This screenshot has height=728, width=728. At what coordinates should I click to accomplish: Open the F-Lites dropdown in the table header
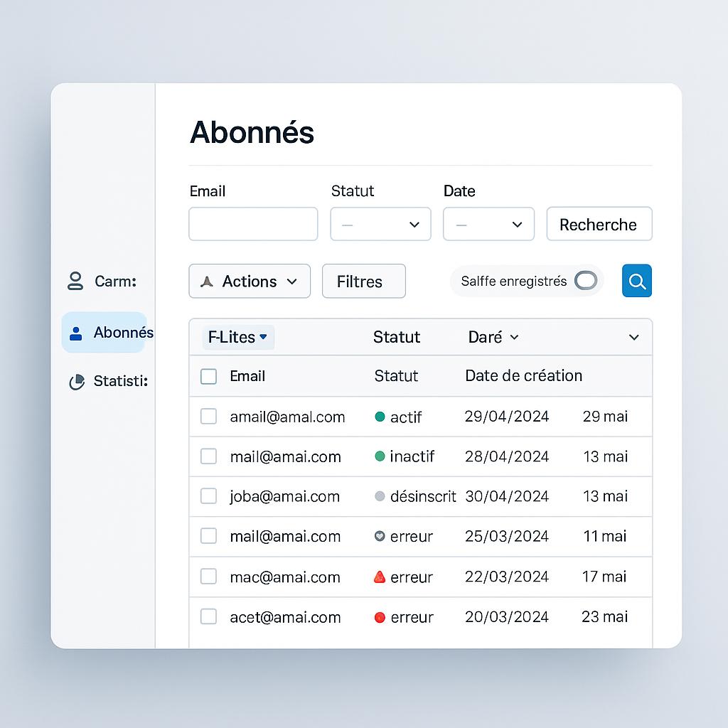coord(237,337)
